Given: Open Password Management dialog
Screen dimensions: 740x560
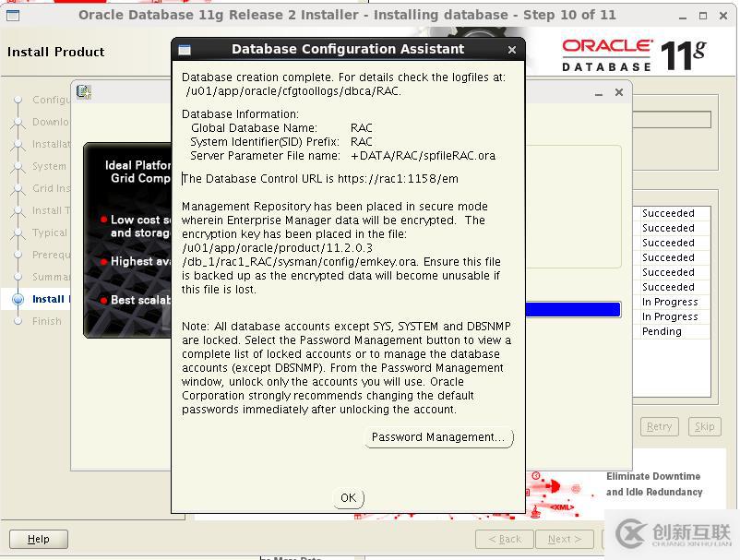Looking at the screenshot, I should coord(438,437).
